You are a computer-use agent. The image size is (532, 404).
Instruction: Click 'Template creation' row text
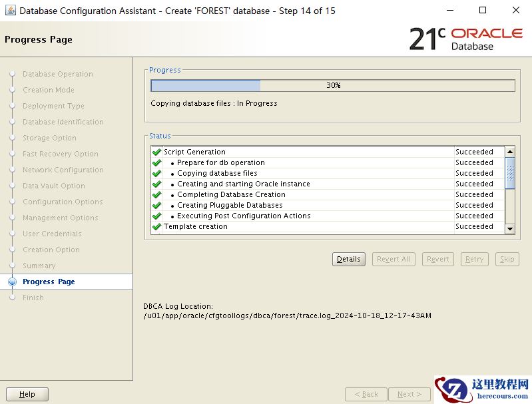click(196, 226)
